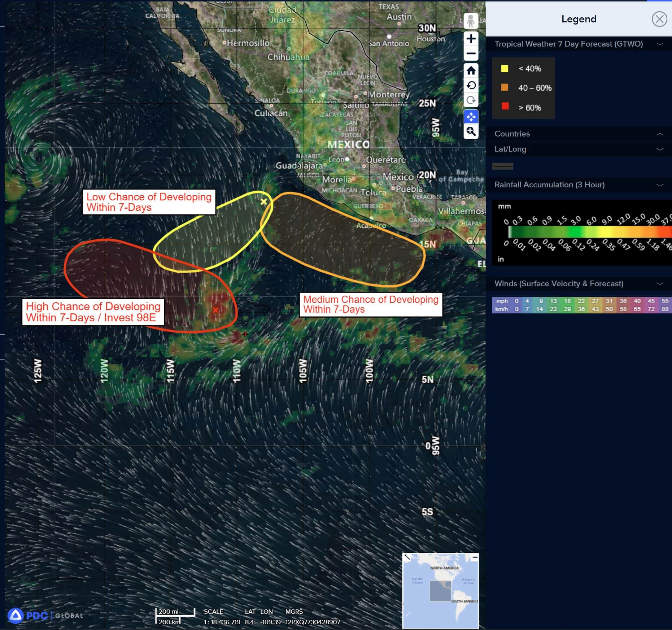Click the yellow low-chance X marker
672x630 pixels.
pyautogui.click(x=264, y=201)
